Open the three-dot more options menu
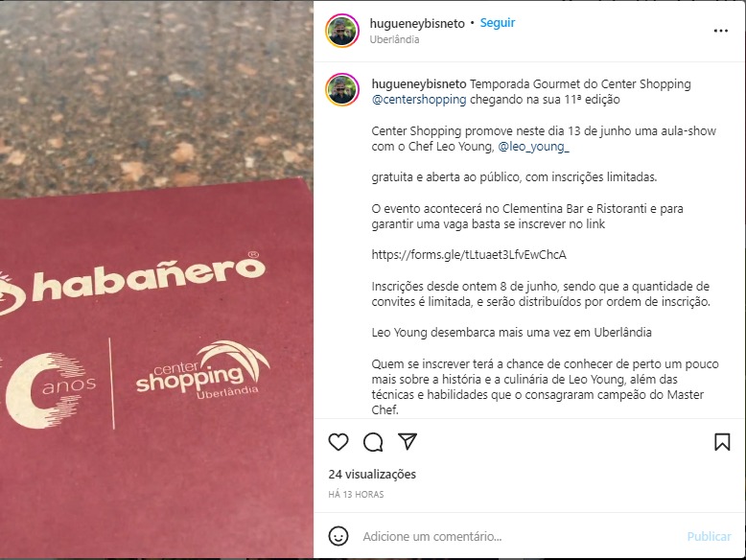The image size is (746, 560). click(x=721, y=31)
